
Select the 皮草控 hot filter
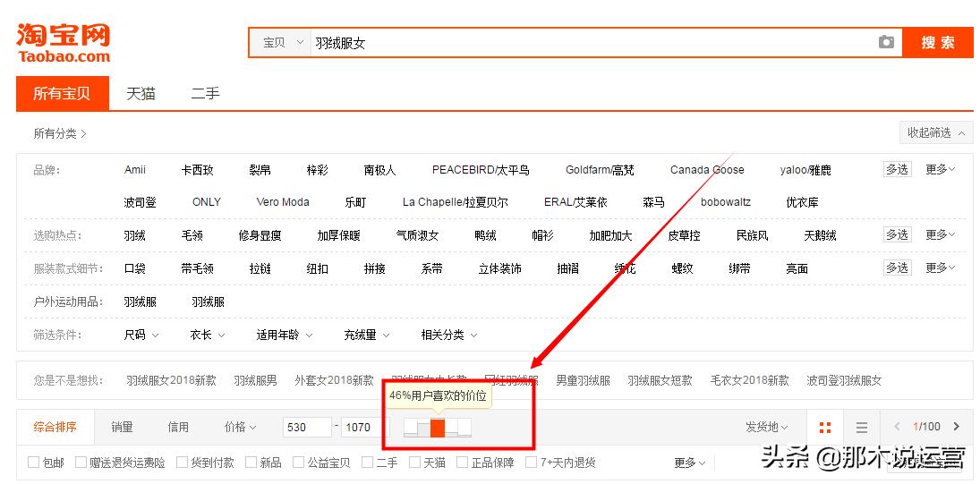pyautogui.click(x=684, y=235)
